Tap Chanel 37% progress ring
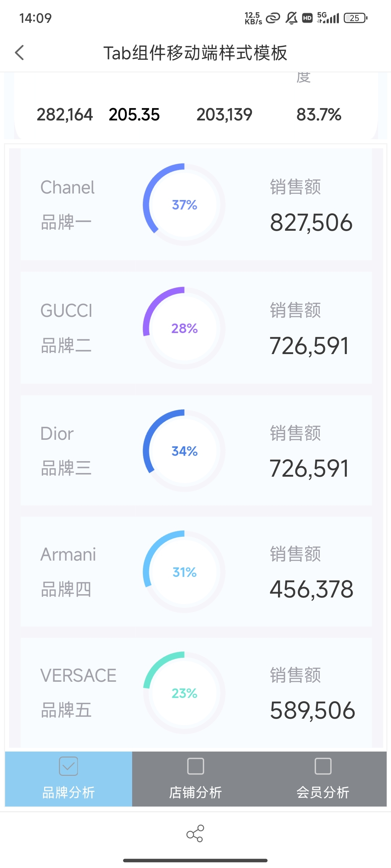The height and width of the screenshot is (868, 391). [184, 205]
